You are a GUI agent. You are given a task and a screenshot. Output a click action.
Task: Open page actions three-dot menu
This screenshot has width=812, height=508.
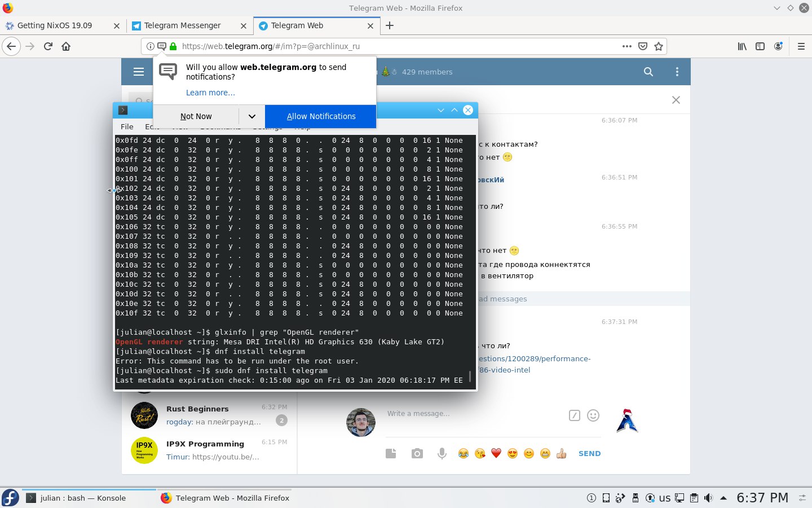[x=626, y=46]
